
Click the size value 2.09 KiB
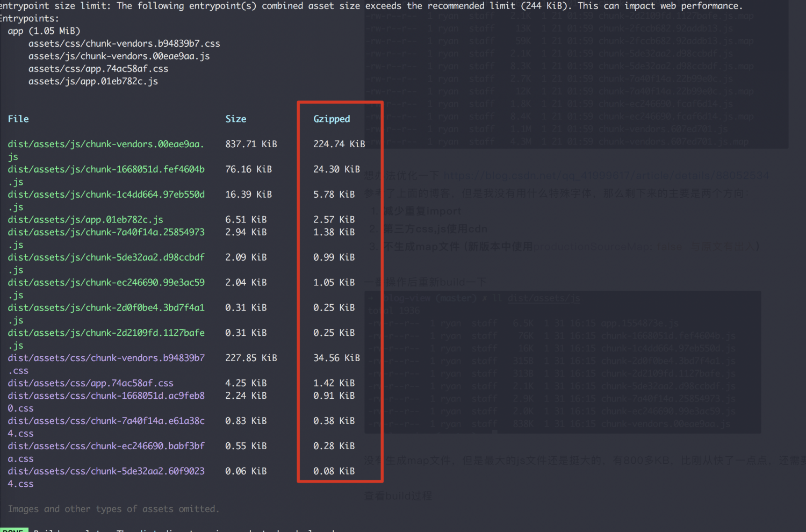click(246, 257)
